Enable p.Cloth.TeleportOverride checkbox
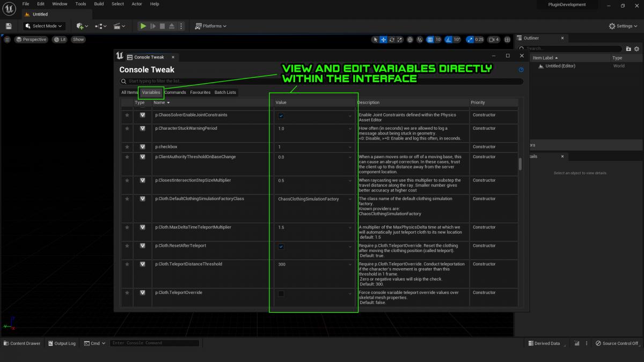 click(x=281, y=293)
